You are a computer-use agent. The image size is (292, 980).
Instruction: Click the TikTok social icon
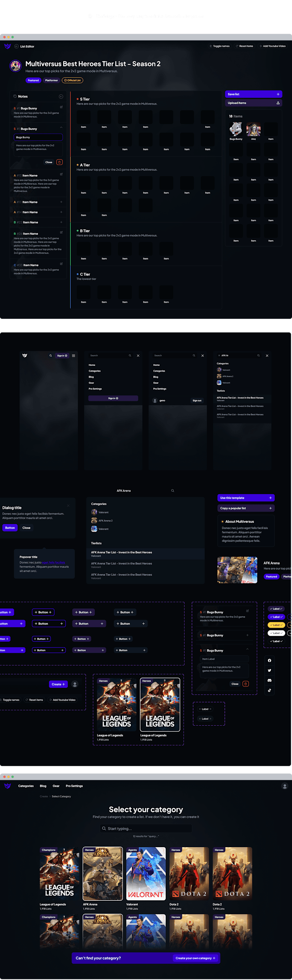tap(270, 690)
